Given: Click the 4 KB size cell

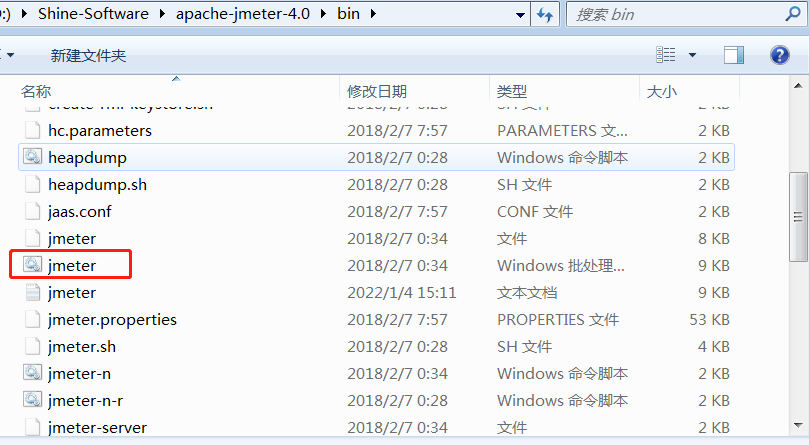Looking at the screenshot, I should 713,346.
